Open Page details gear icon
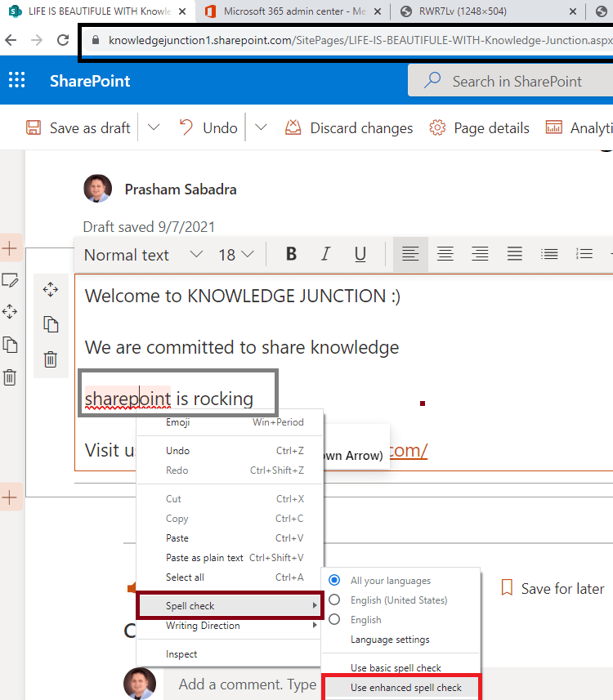613x700 pixels. tap(437, 127)
